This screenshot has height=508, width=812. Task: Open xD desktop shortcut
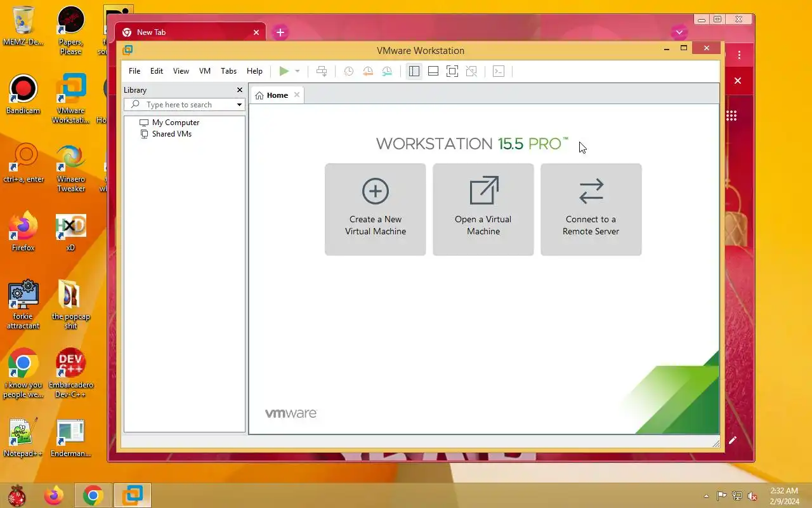(x=70, y=232)
